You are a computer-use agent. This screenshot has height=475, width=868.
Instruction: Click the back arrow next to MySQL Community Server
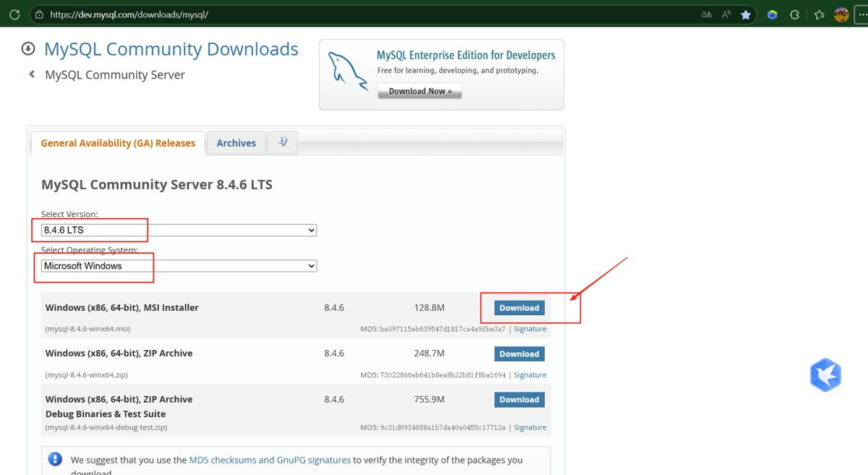31,74
